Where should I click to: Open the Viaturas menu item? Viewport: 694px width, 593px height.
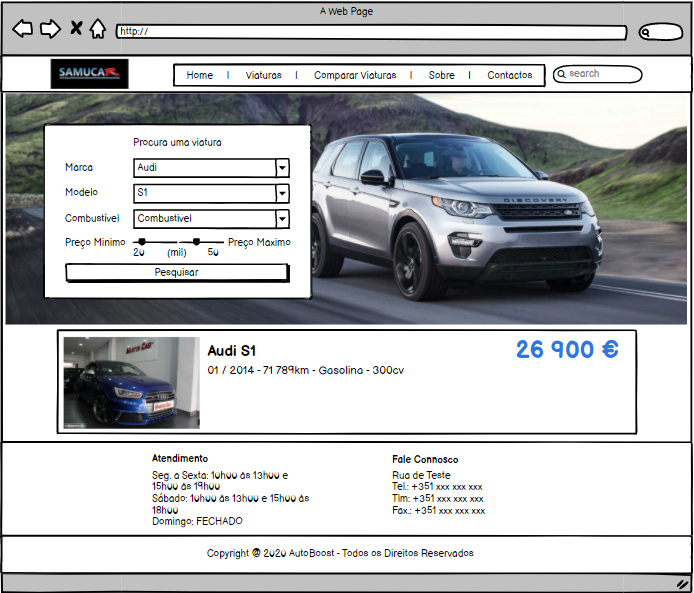(x=264, y=75)
